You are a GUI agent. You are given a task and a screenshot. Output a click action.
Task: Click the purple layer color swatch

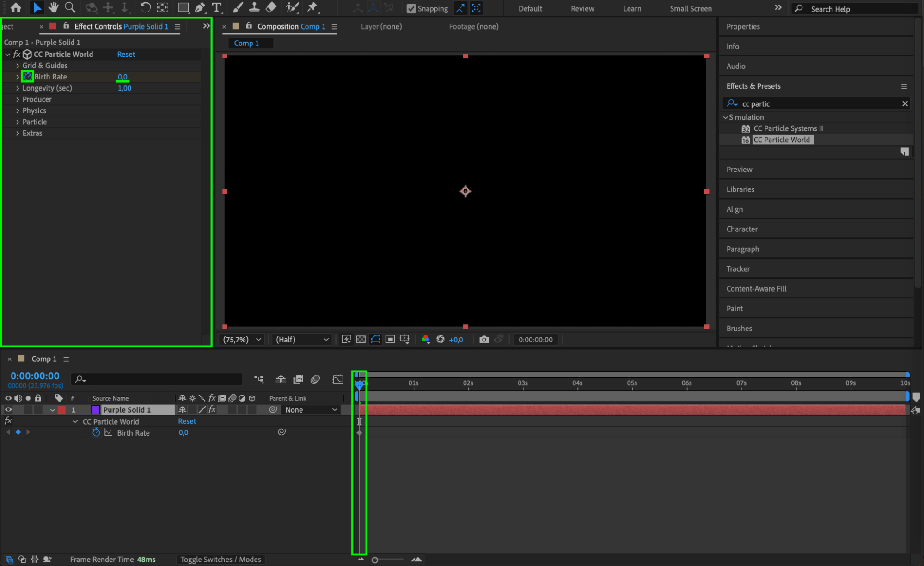pyautogui.click(x=95, y=410)
